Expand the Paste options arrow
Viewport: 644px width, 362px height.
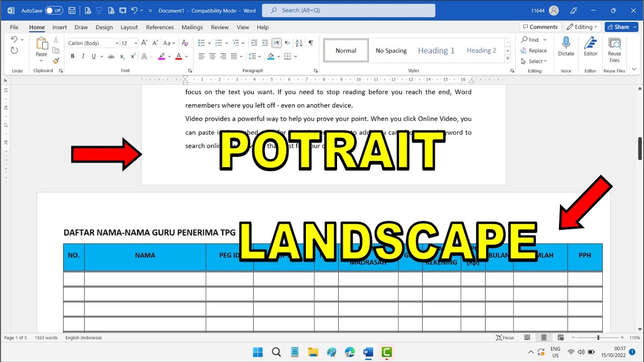click(x=41, y=61)
